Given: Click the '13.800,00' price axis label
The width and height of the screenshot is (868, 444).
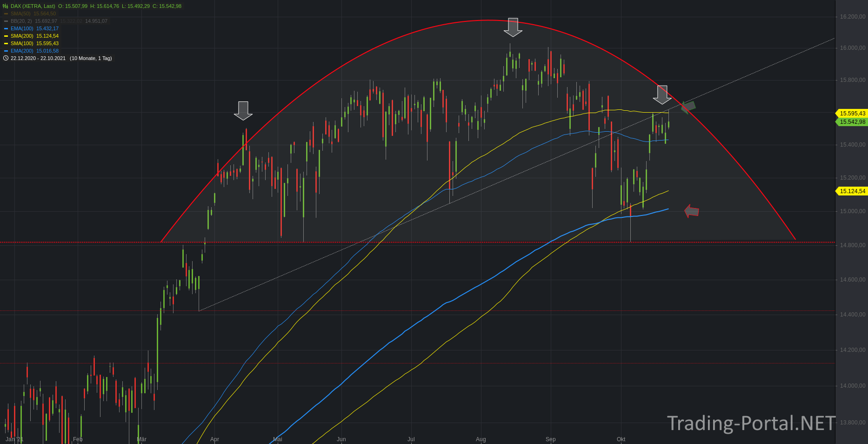Looking at the screenshot, I should click(x=853, y=423).
